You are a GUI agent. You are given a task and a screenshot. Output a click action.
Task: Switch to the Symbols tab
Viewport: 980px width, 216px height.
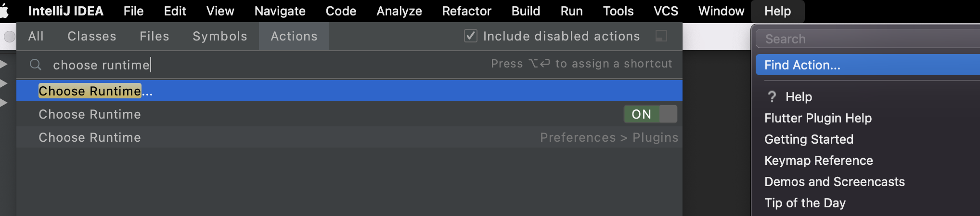pos(220,36)
